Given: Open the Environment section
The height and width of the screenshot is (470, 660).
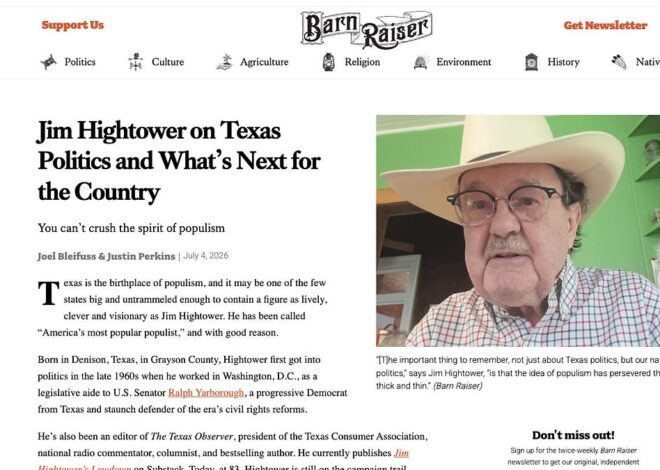Looking at the screenshot, I should pos(463,62).
